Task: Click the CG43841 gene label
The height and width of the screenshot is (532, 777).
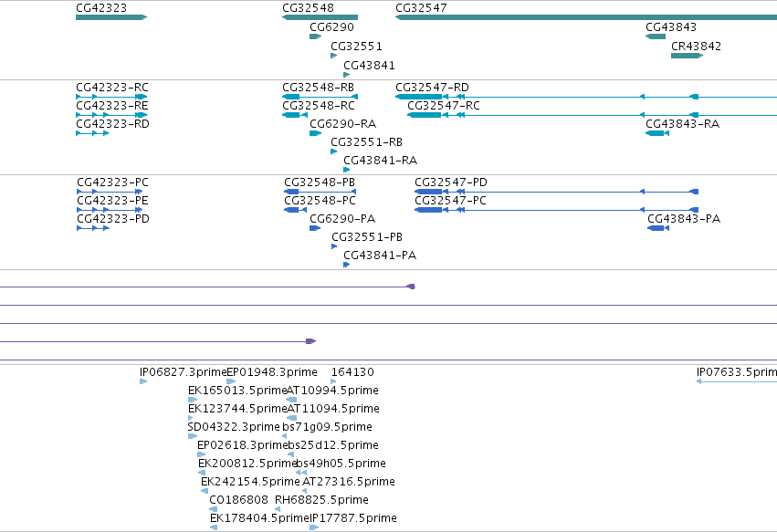Action: pos(369,66)
